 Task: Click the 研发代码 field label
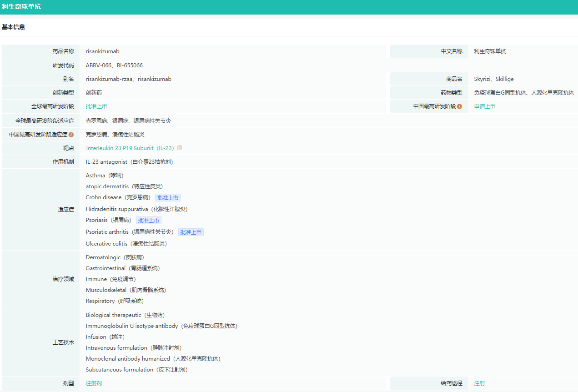coord(63,65)
